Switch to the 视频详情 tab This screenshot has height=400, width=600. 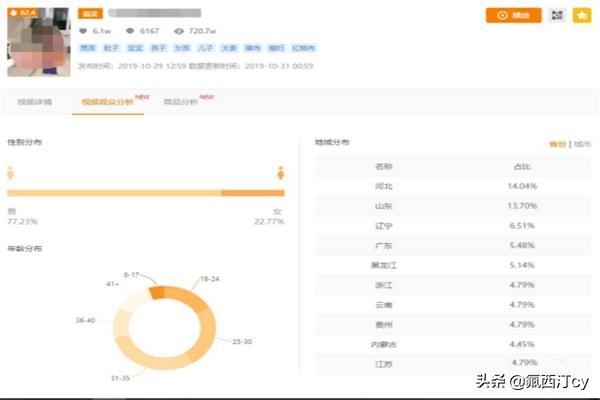click(32, 103)
